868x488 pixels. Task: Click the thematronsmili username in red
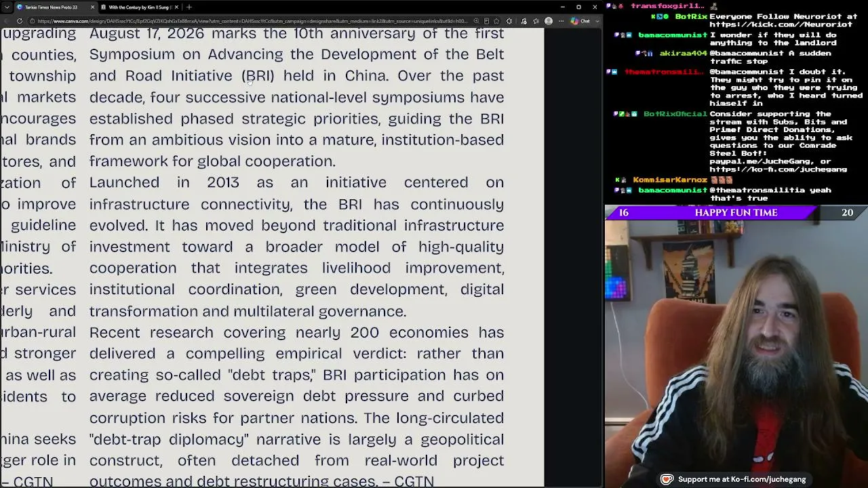(666, 72)
